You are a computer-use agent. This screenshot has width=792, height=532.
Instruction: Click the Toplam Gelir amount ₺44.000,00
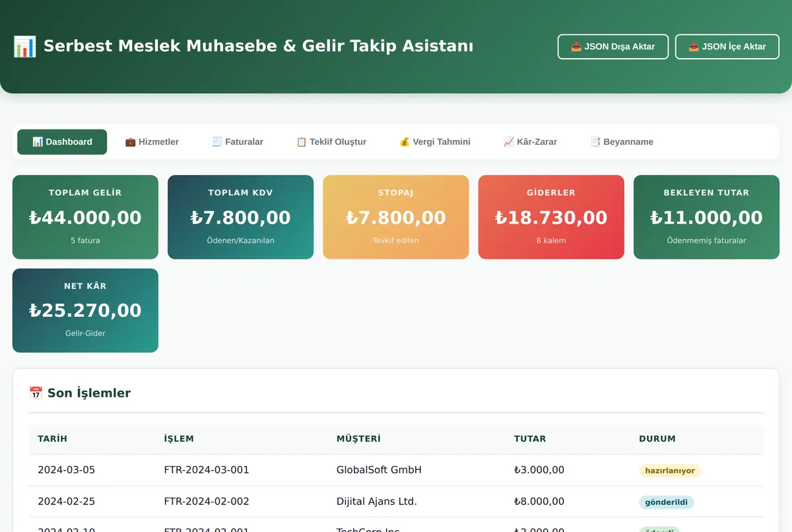pos(85,217)
